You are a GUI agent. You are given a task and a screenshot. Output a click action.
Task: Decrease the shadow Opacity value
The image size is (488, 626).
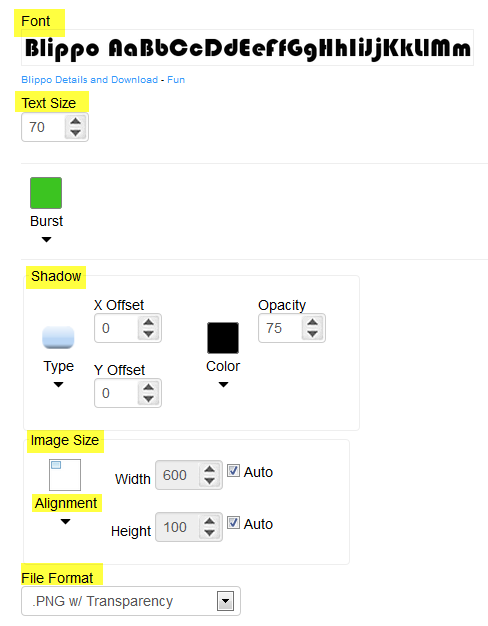(x=312, y=334)
